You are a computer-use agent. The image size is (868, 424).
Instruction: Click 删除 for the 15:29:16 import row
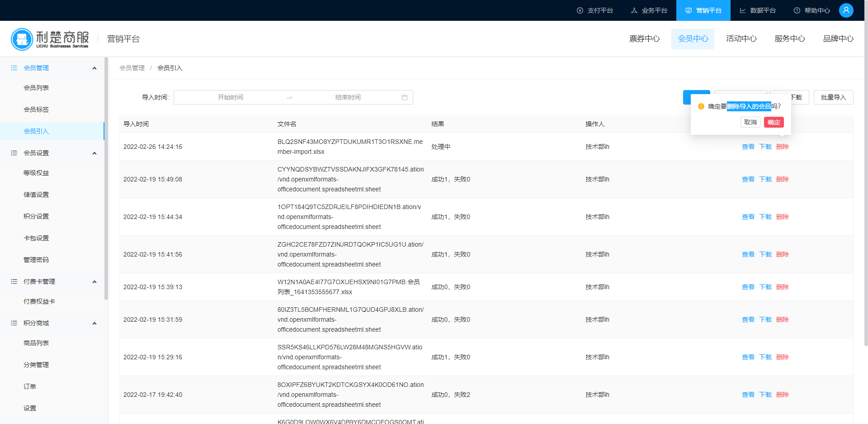[783, 357]
